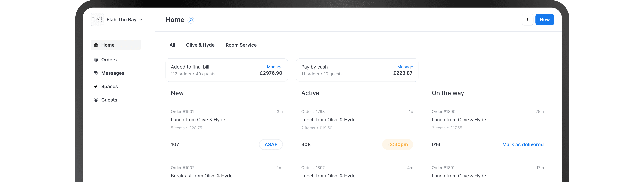Open the three-dot more options menu
The image size is (644, 182).
tap(528, 20)
